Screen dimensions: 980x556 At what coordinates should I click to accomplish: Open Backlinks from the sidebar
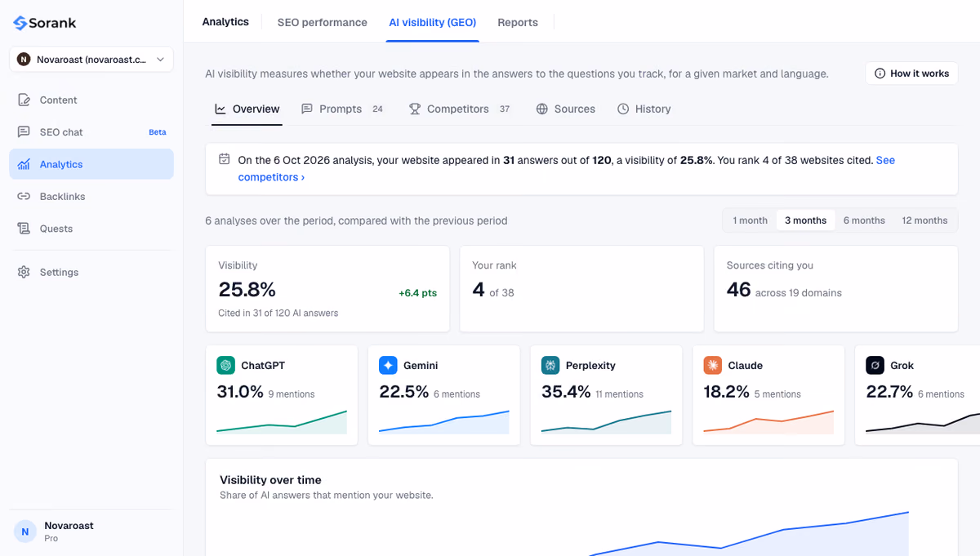point(91,197)
